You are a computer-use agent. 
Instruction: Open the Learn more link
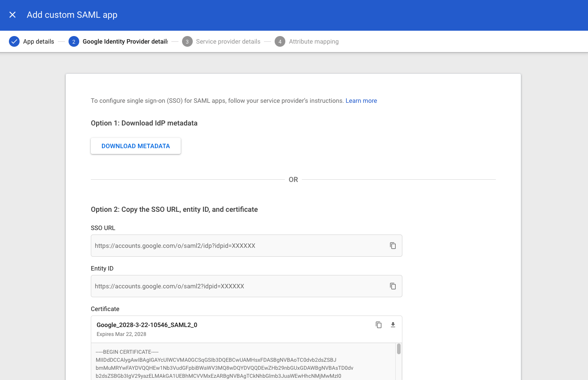pos(361,101)
